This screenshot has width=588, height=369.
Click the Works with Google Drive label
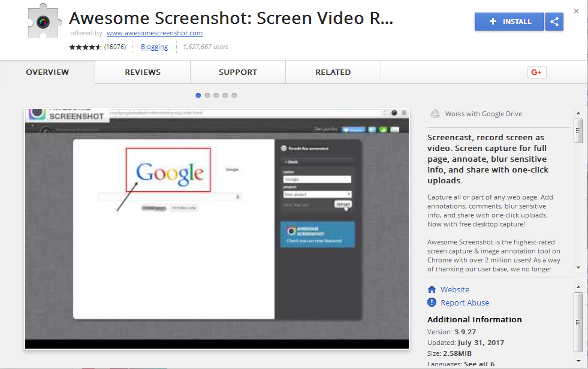(483, 114)
